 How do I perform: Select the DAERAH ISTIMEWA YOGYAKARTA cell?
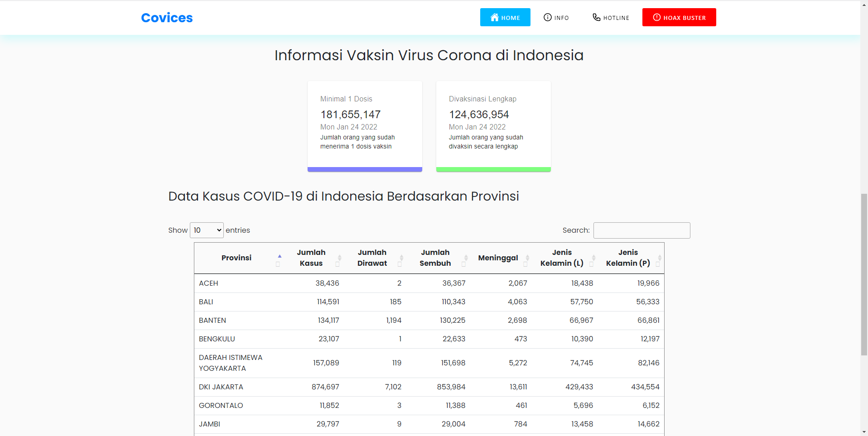pyautogui.click(x=240, y=363)
